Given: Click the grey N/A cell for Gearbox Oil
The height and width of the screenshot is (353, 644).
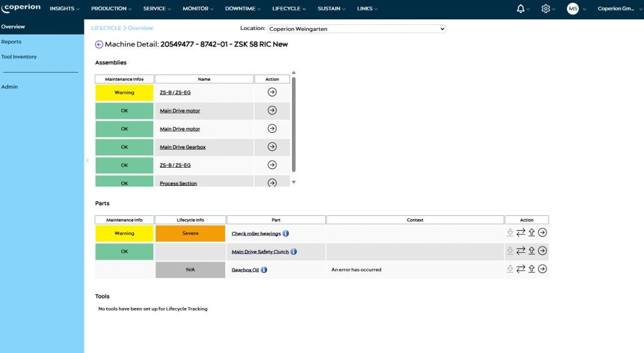Looking at the screenshot, I should pyautogui.click(x=190, y=270).
